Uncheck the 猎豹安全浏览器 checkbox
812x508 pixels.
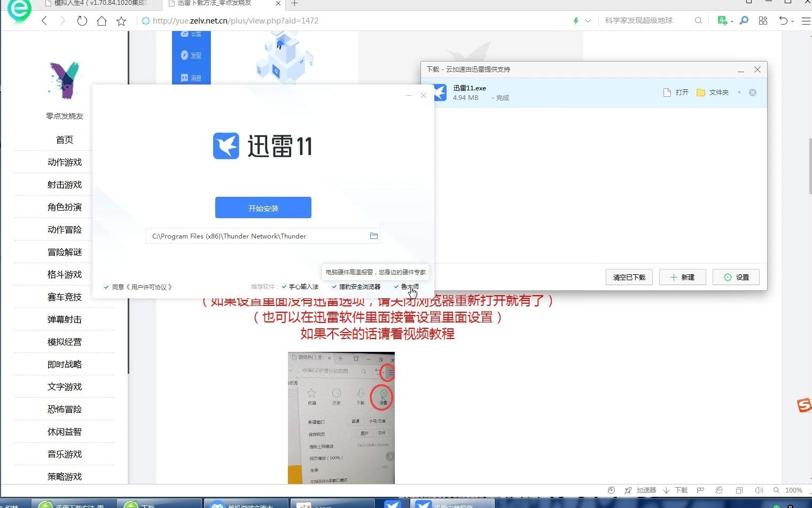[x=334, y=287]
